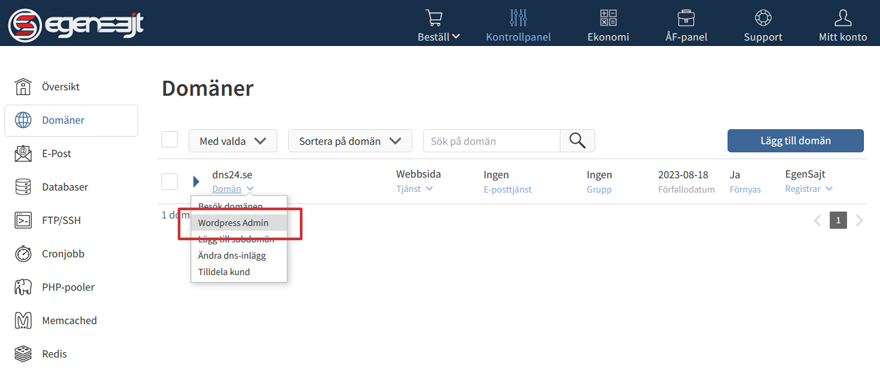Screen dimensions: 880x379
Task: Open the Med valda dropdown
Action: pyautogui.click(x=232, y=141)
